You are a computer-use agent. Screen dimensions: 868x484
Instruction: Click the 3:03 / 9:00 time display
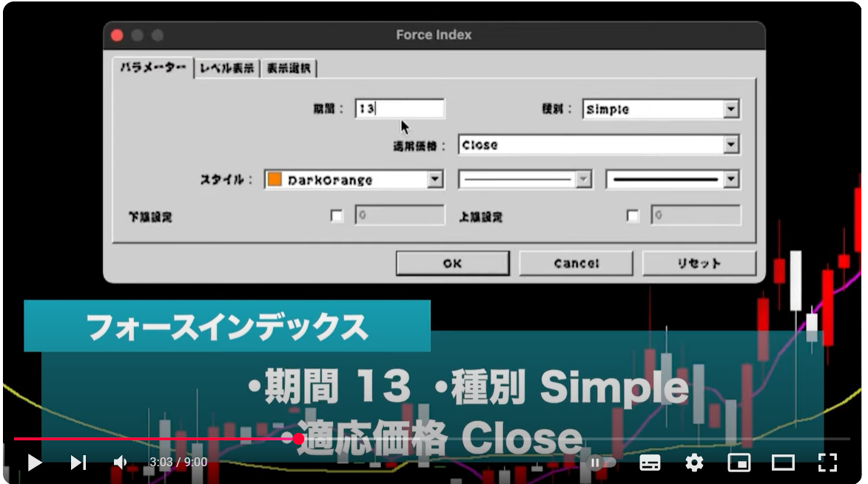pyautogui.click(x=178, y=463)
